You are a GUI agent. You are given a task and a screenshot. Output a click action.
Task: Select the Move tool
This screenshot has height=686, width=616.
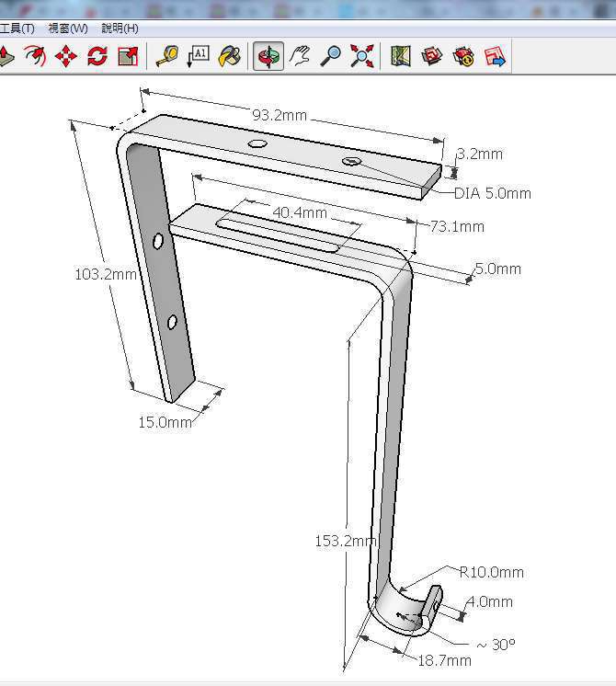click(66, 56)
